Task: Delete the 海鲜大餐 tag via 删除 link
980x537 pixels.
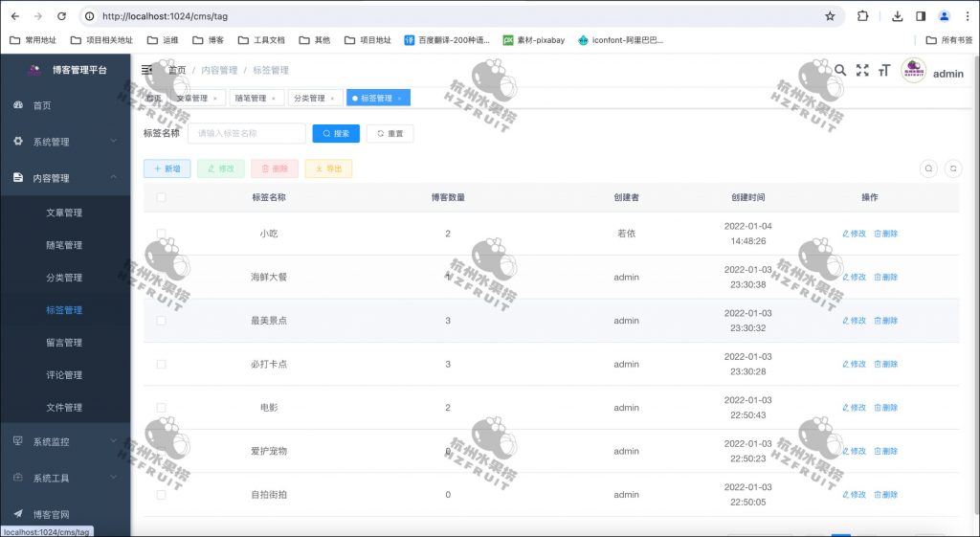Action: [885, 277]
